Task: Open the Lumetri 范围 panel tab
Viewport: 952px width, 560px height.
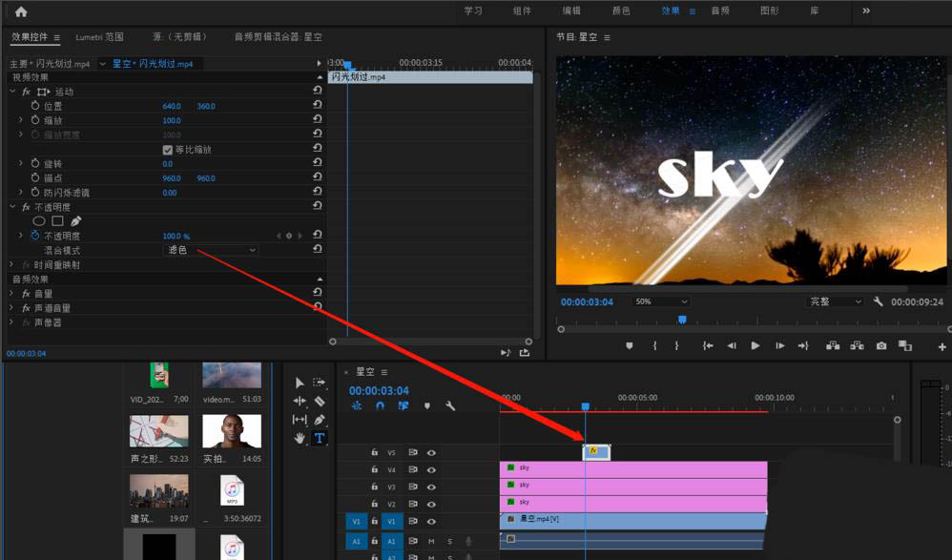Action: point(101,37)
